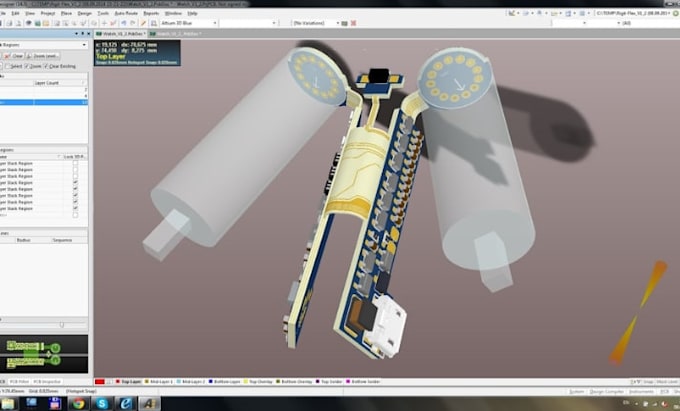Screen dimensions: 680x411
Task: Click the Bottom Layer blue square in the layer bar
Action: click(x=211, y=382)
